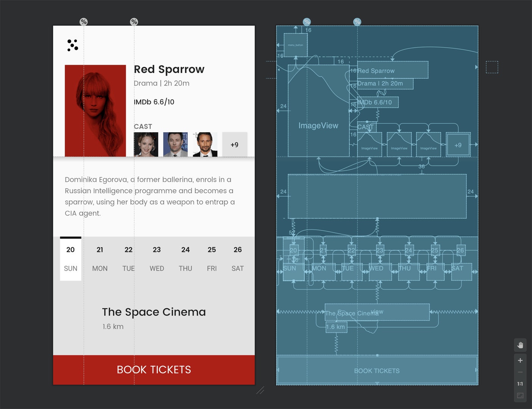The height and width of the screenshot is (409, 532).
Task: Click the red BOOK TICKETS button
Action: [154, 370]
